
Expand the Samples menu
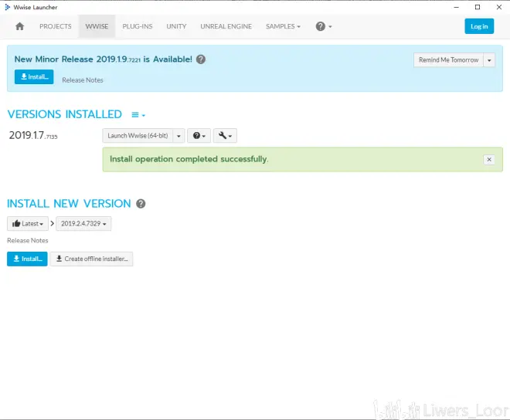[x=283, y=26]
